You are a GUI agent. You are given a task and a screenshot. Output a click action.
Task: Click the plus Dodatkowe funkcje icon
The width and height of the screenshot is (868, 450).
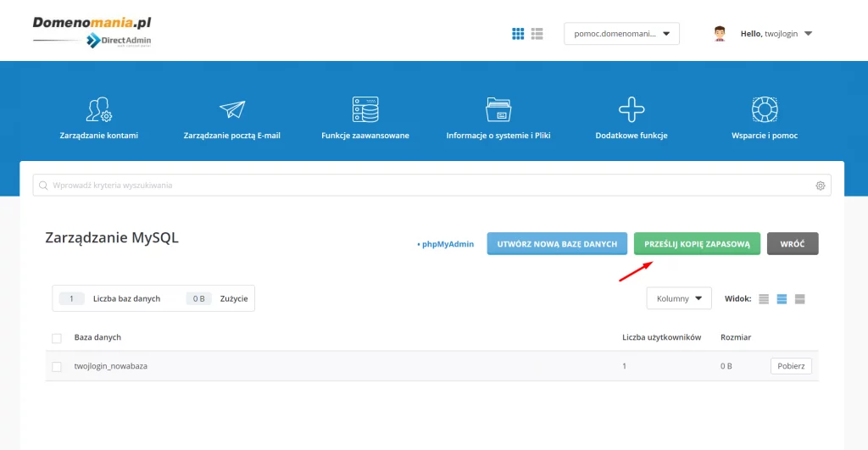(x=632, y=109)
